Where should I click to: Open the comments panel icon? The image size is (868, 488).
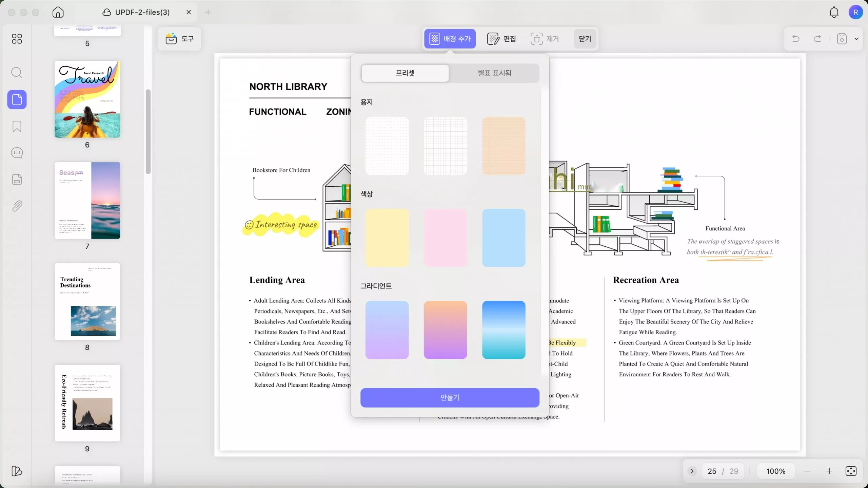point(17,153)
